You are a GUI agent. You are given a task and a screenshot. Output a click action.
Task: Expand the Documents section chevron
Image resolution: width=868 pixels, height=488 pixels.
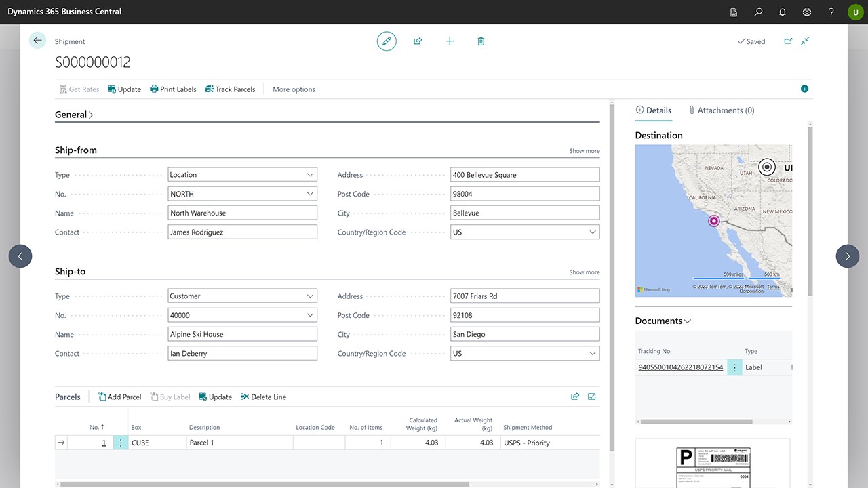(688, 321)
